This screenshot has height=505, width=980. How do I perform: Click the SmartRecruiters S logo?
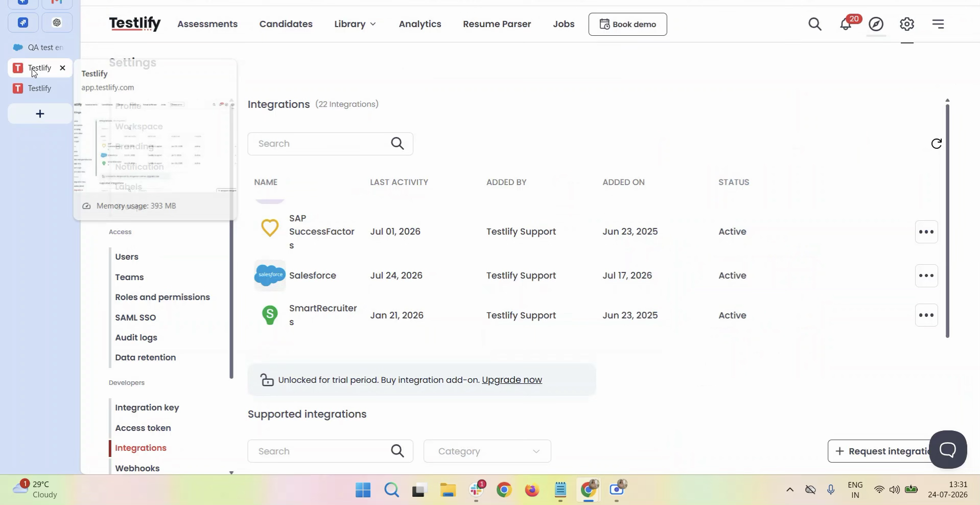tap(270, 315)
